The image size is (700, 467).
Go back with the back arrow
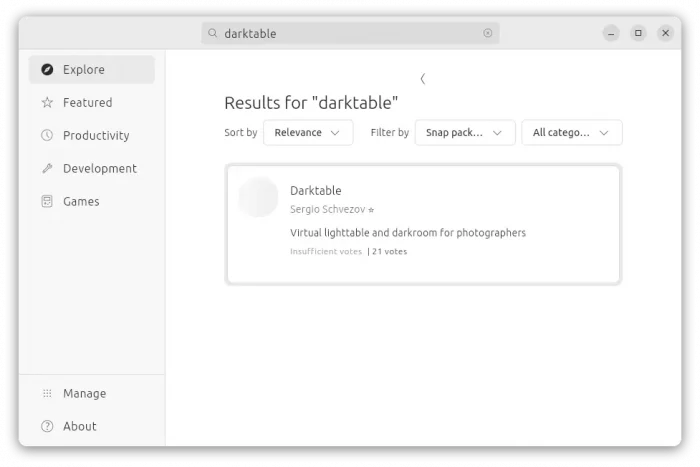pyautogui.click(x=423, y=79)
